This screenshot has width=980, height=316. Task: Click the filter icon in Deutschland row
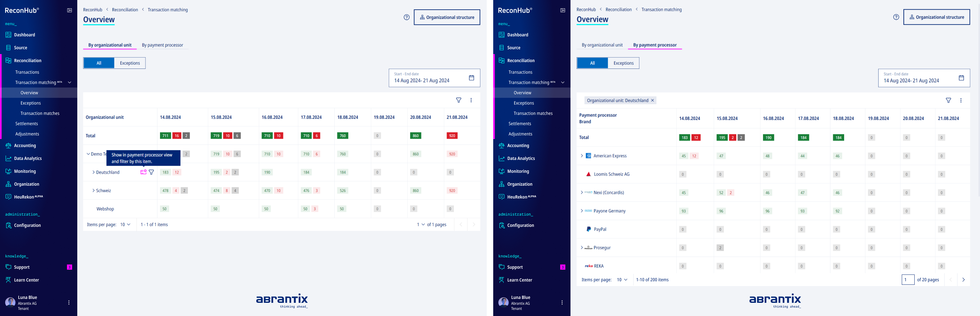[151, 172]
